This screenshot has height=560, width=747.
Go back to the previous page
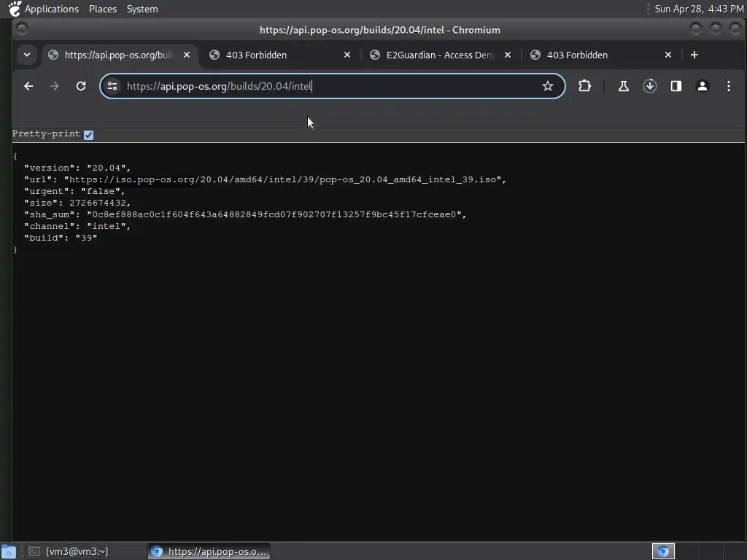tap(28, 86)
